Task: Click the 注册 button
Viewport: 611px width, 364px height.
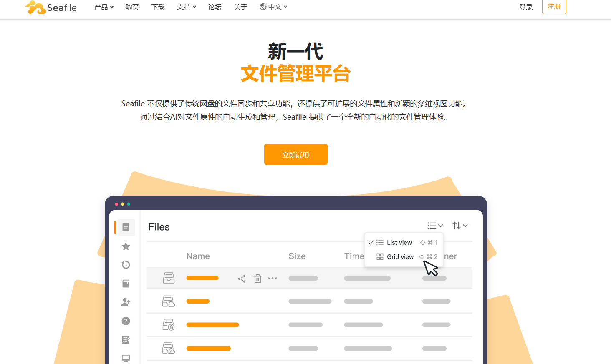Action: click(x=554, y=7)
